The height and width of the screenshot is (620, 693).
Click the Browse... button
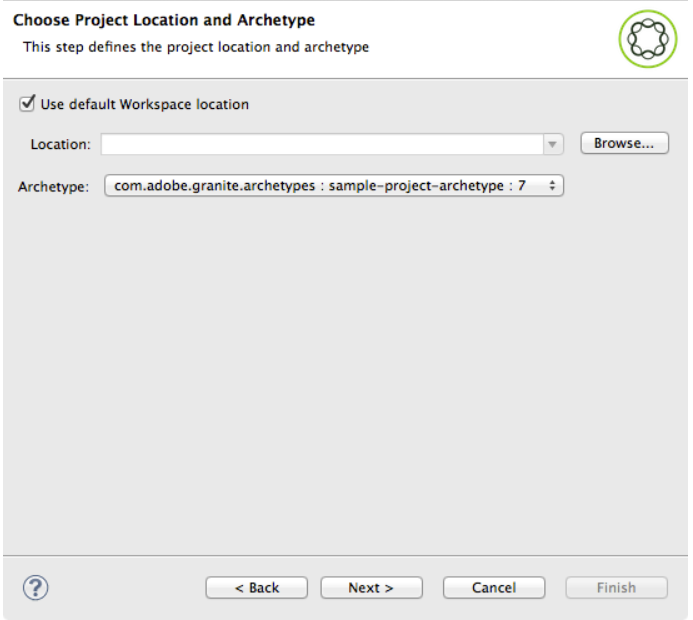coord(624,143)
